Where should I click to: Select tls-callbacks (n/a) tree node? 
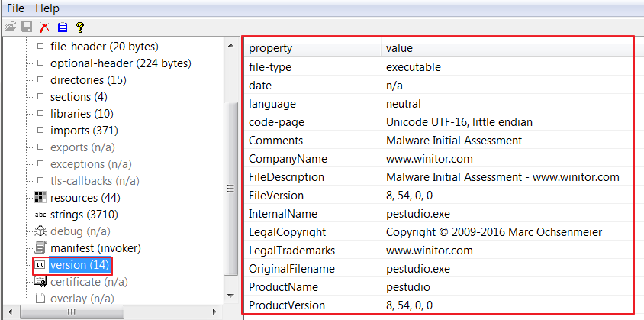(x=95, y=181)
